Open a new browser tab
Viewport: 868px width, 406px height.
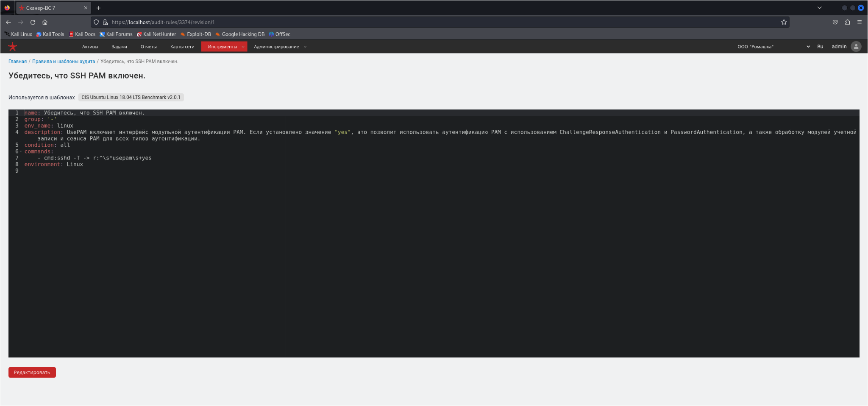click(x=98, y=8)
